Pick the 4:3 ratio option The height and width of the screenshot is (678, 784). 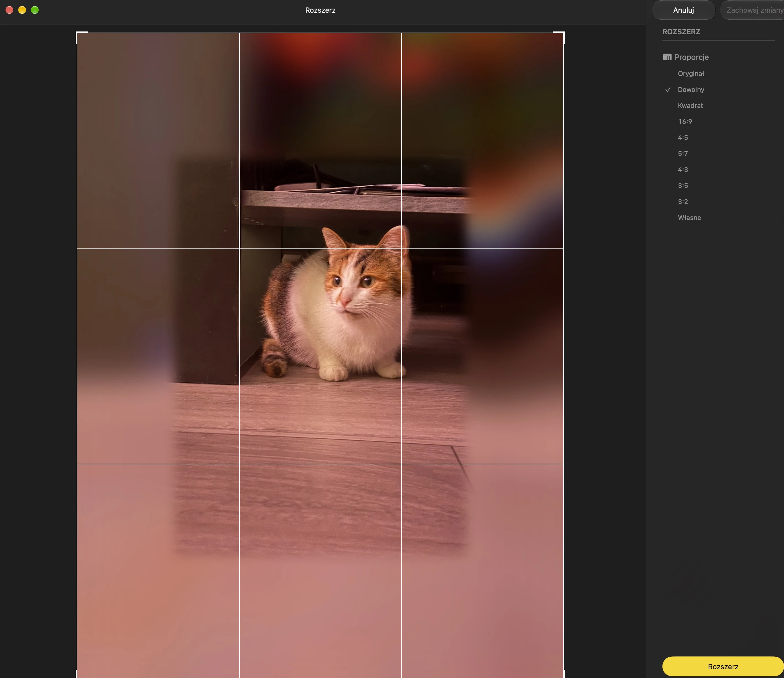pos(683,170)
